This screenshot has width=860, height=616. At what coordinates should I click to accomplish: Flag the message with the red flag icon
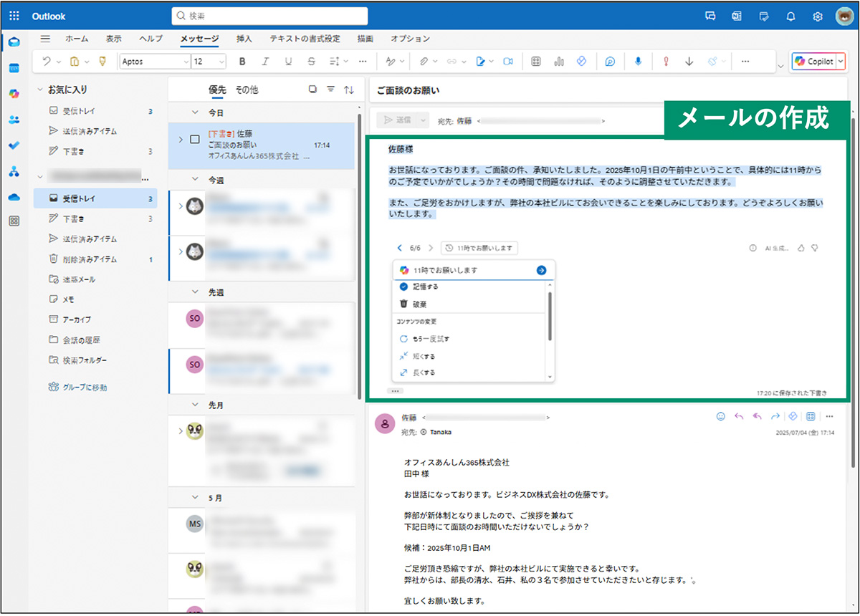[665, 61]
